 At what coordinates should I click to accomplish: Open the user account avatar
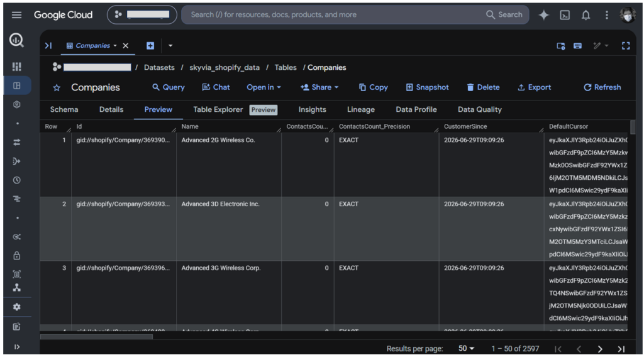pos(628,15)
